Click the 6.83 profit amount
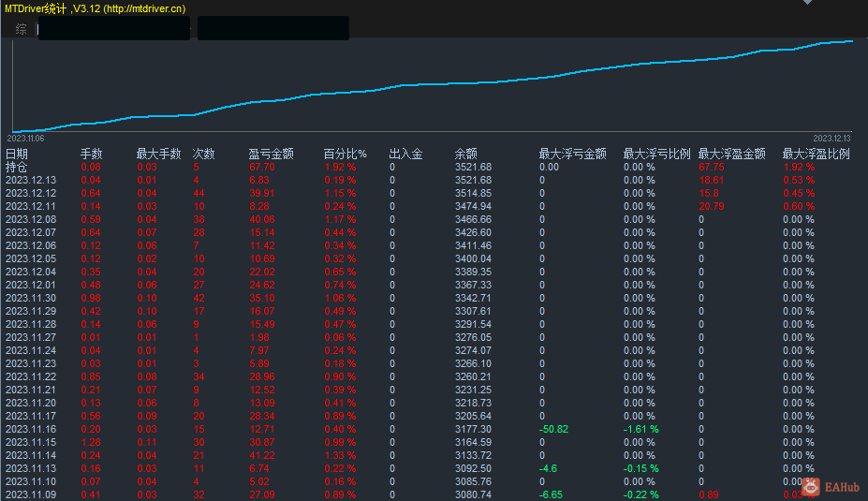The width and height of the screenshot is (868, 501). coord(259,180)
